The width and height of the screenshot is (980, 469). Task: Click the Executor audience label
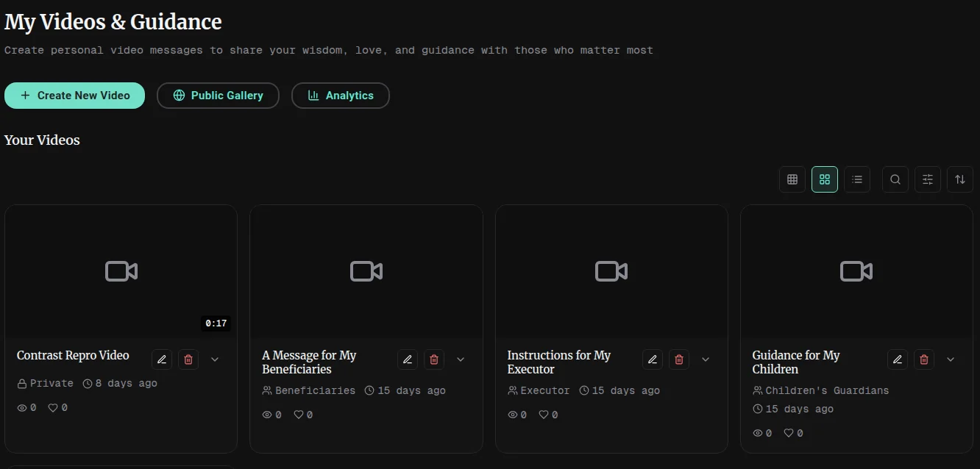[539, 390]
